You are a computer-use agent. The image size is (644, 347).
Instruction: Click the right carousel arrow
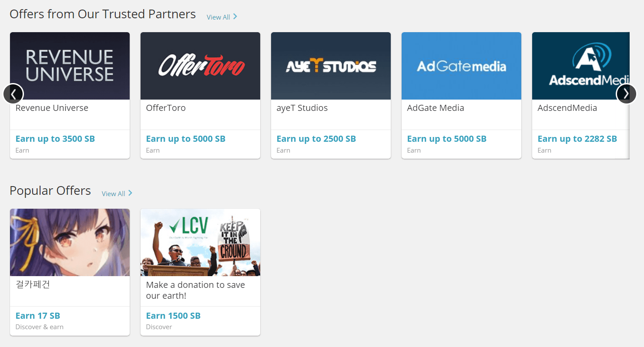626,93
